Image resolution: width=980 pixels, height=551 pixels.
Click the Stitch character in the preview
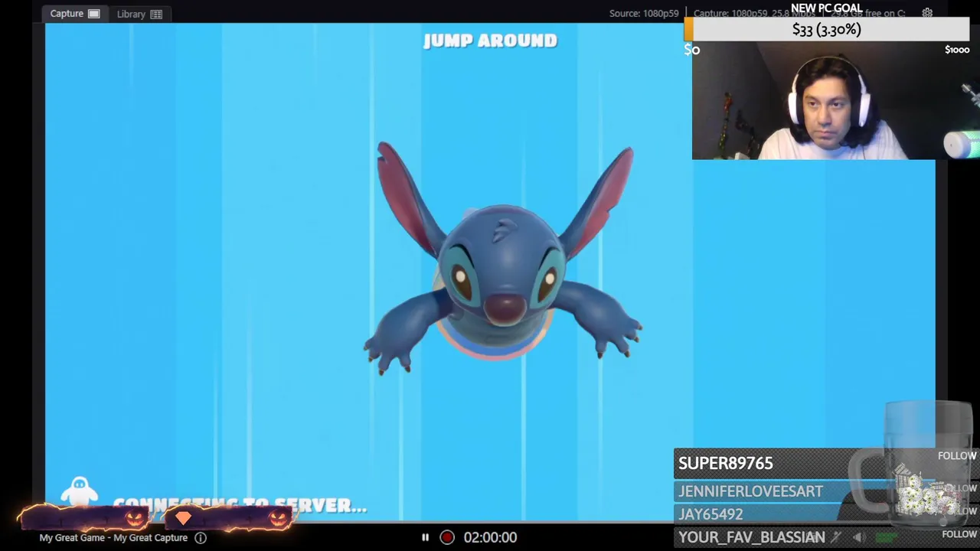click(502, 258)
